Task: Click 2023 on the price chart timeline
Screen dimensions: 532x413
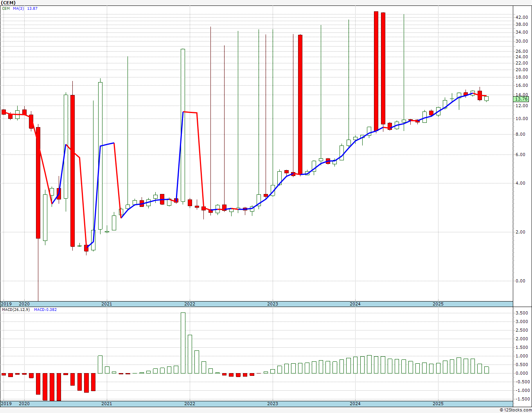Action: 273,304
